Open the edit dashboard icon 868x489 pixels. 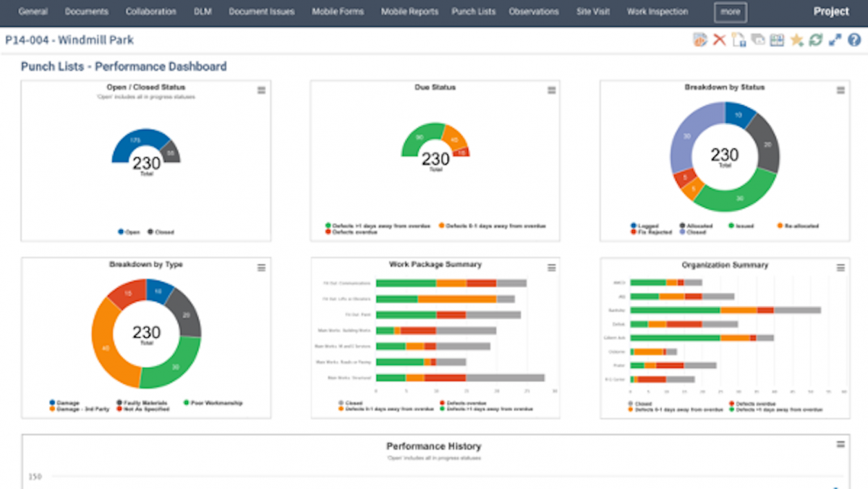(x=699, y=40)
